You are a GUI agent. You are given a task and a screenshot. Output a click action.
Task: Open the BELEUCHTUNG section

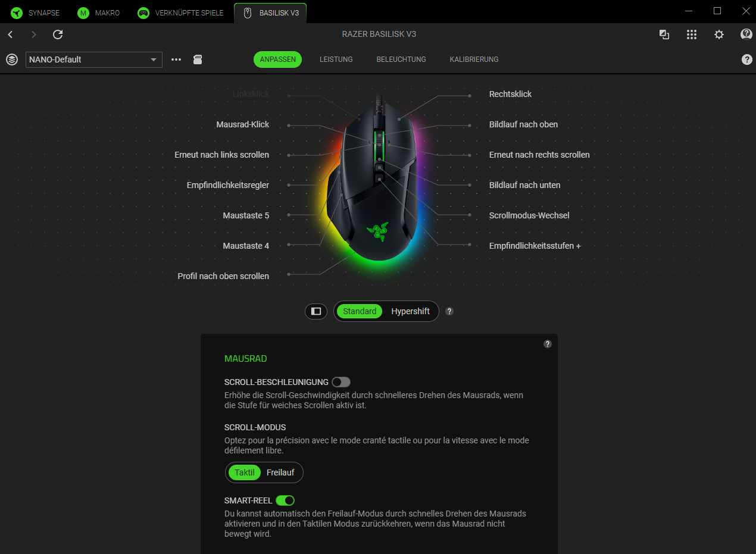(x=401, y=60)
